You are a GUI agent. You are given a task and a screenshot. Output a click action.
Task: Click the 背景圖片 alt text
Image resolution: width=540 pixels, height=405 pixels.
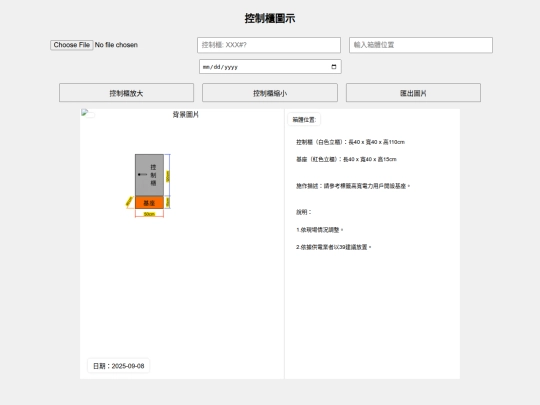point(186,114)
